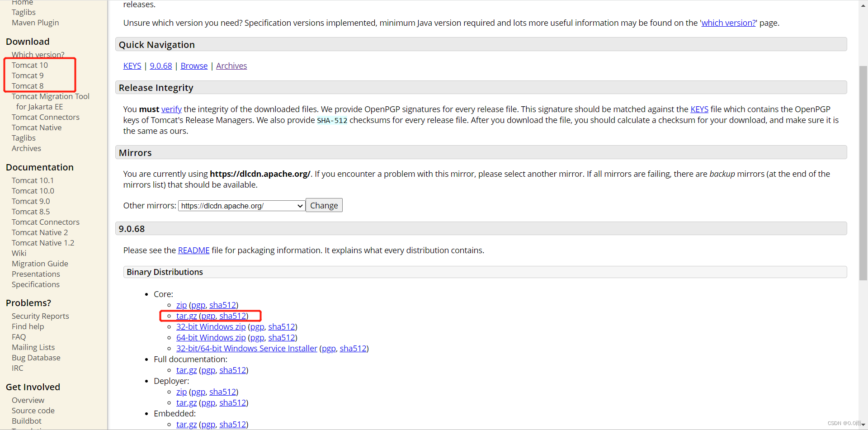Open Tomcat Connectors under Download
This screenshot has height=430, width=868.
[46, 117]
